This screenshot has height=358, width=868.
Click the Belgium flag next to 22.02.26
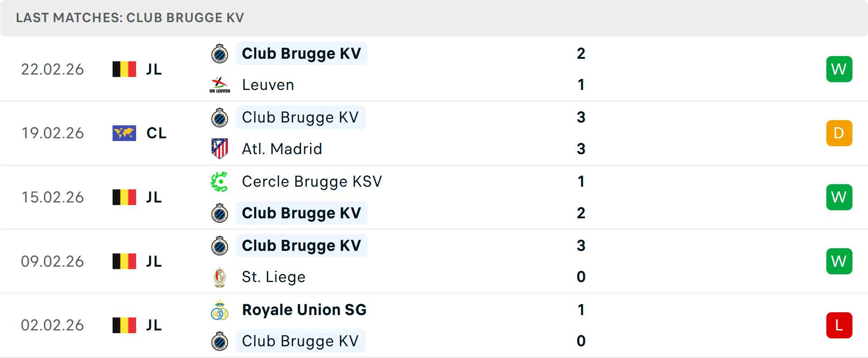(x=124, y=69)
